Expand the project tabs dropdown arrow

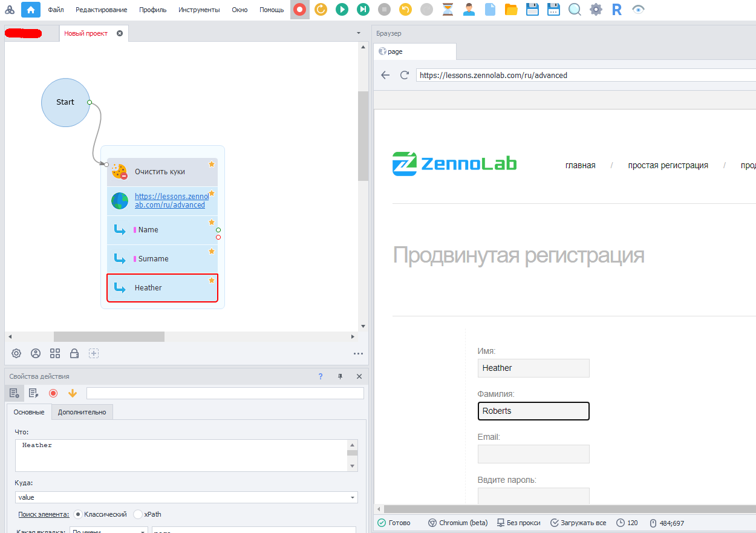(x=359, y=33)
